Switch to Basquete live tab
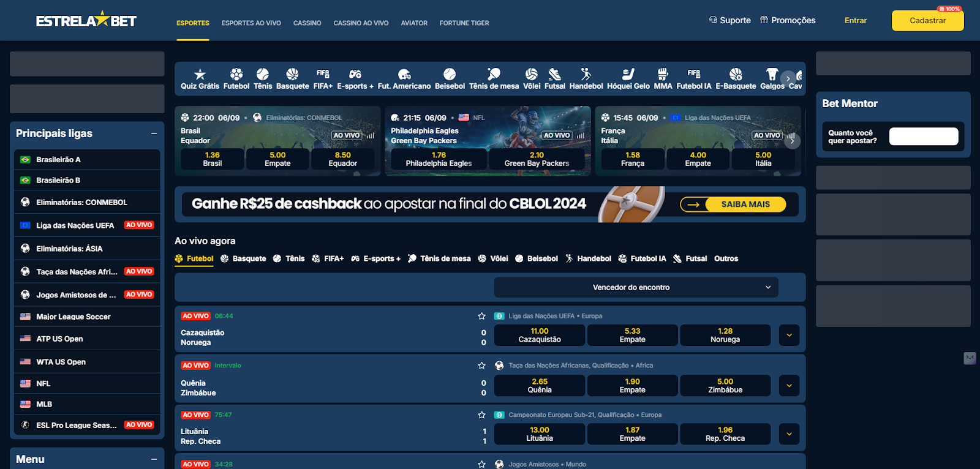 pyautogui.click(x=243, y=258)
